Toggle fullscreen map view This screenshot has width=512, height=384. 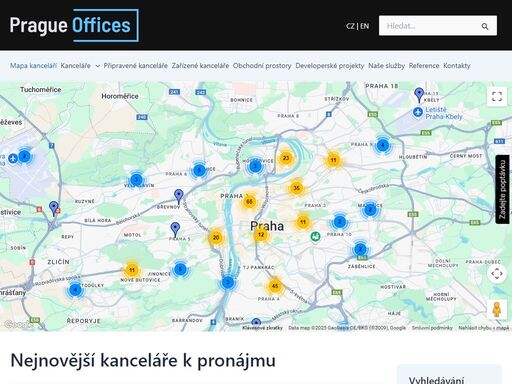point(497,97)
